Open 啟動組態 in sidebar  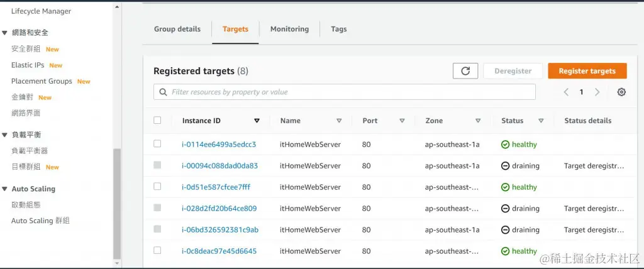(x=26, y=204)
